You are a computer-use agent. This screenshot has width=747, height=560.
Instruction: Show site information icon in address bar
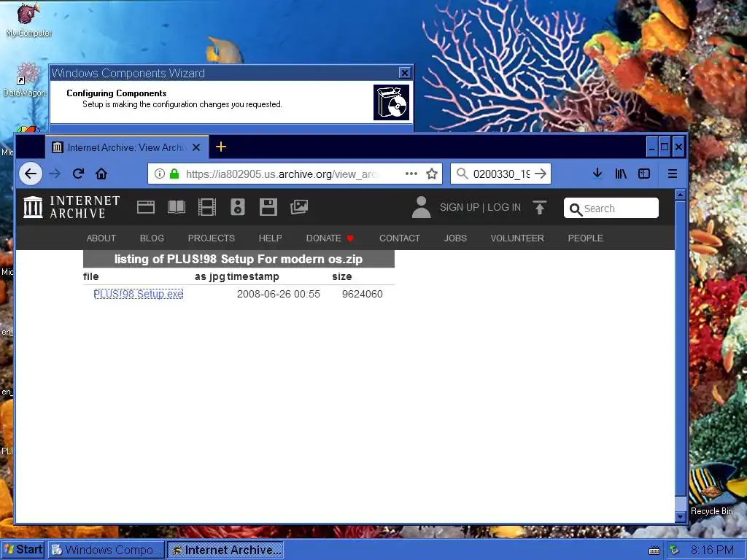160,174
